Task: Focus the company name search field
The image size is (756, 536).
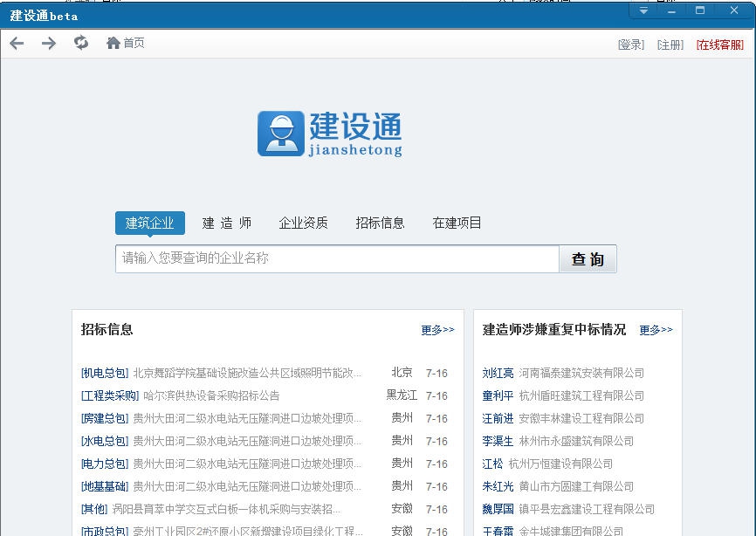Action: point(337,259)
